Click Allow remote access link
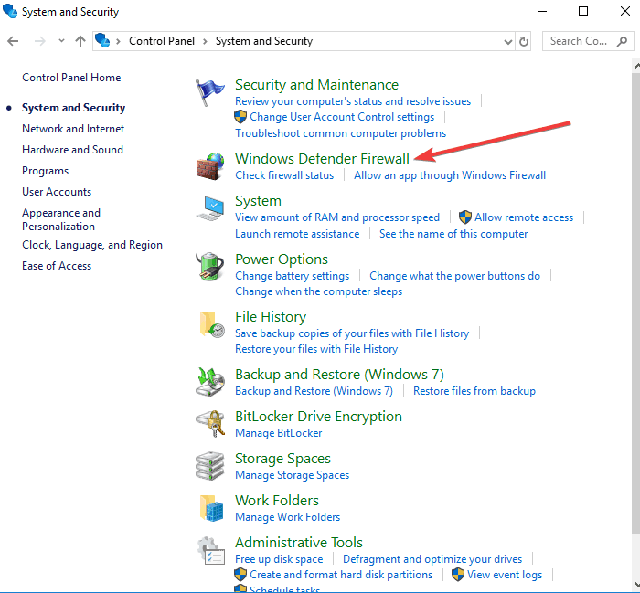Image resolution: width=640 pixels, height=593 pixels. (x=523, y=217)
